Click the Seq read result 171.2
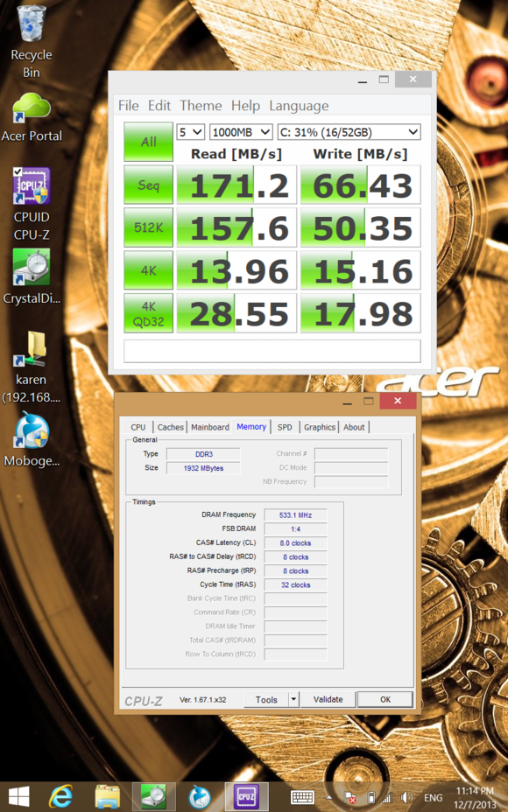Screen dimensions: 508x812 (236, 185)
